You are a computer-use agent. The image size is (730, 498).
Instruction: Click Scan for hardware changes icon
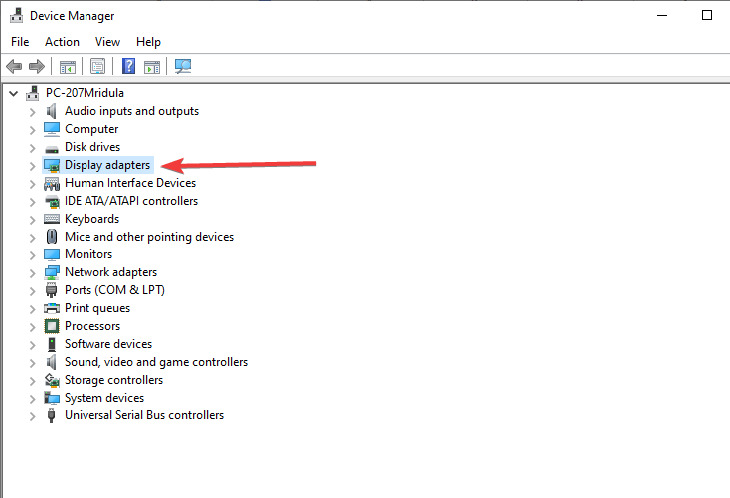click(x=183, y=67)
